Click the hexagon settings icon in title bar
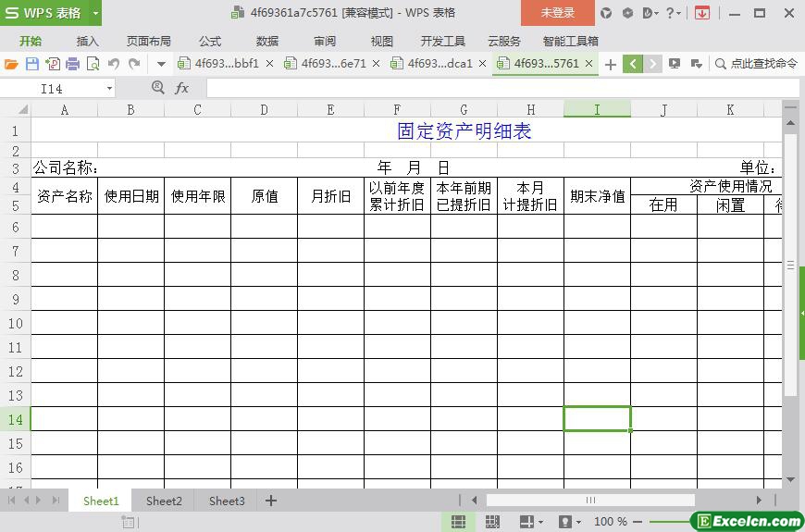805x532 pixels. tap(627, 13)
